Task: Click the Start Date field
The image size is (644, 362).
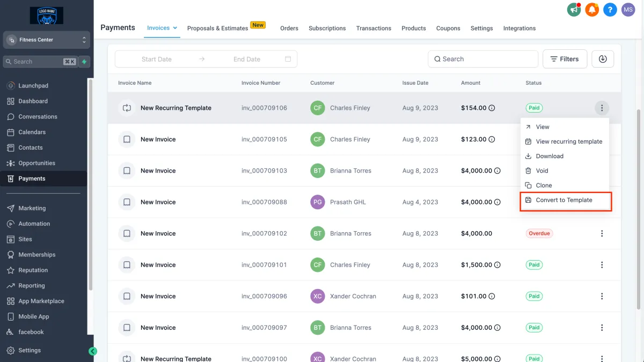Action: pyautogui.click(x=156, y=59)
